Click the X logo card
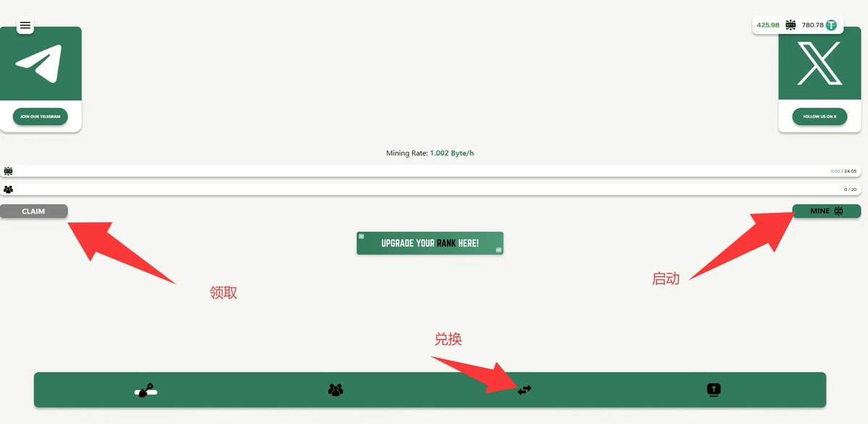This screenshot has width=868, height=424. pyautogui.click(x=820, y=64)
